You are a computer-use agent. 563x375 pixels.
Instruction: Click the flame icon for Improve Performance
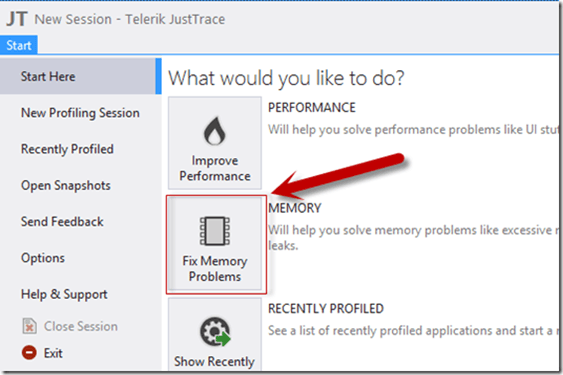tap(214, 131)
